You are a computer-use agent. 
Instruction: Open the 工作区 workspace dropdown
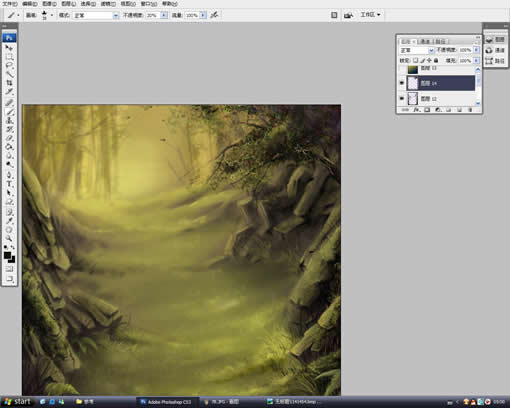click(370, 15)
